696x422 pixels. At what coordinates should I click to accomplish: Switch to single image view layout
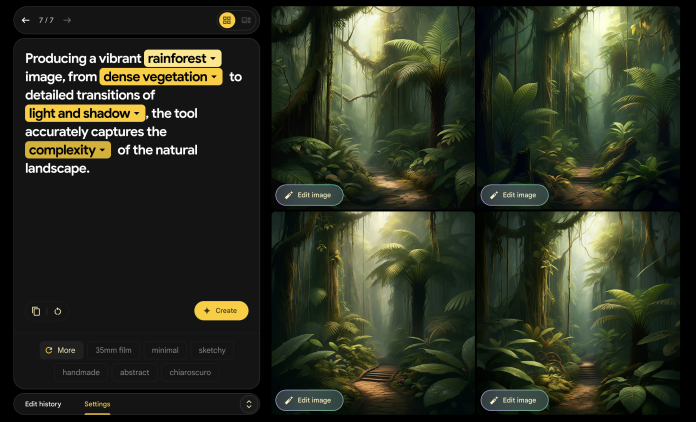coord(246,20)
